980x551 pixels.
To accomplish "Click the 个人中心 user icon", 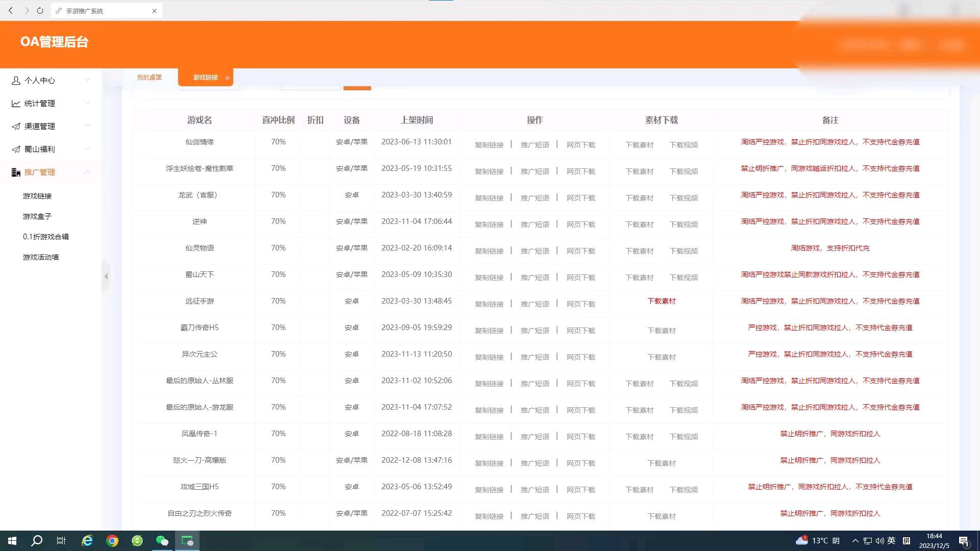I will pyautogui.click(x=16, y=81).
